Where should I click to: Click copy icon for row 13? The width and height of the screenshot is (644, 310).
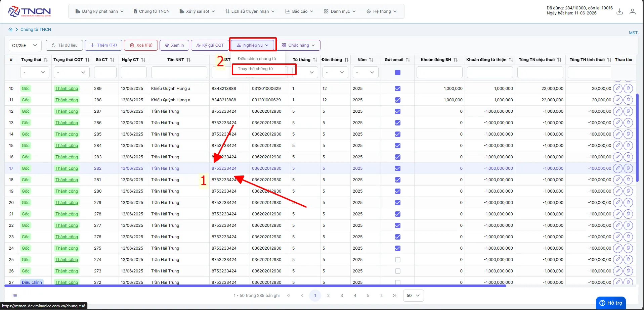pyautogui.click(x=628, y=123)
